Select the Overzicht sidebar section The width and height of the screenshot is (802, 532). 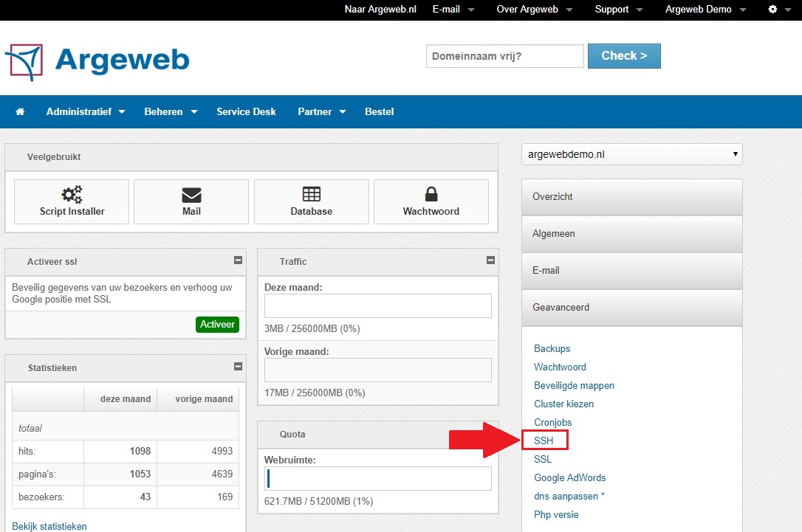(631, 197)
